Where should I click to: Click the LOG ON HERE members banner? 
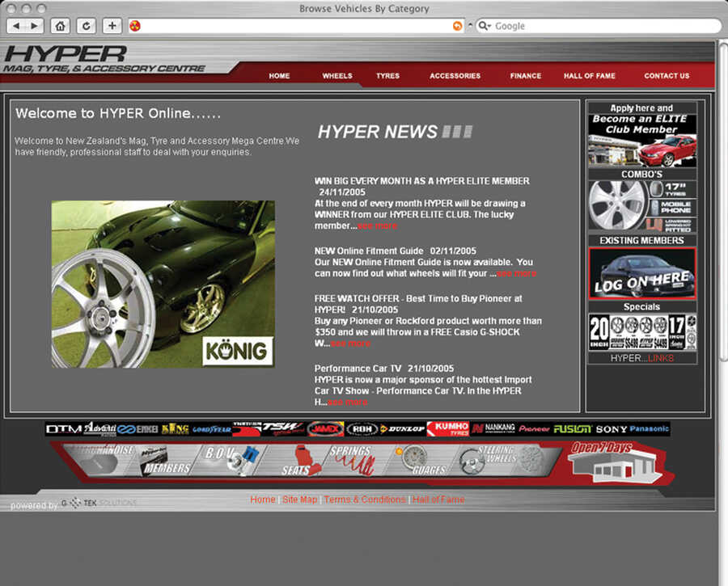pyautogui.click(x=642, y=273)
